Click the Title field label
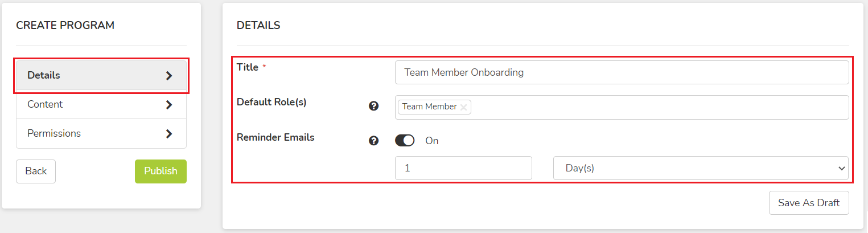Image resolution: width=868 pixels, height=233 pixels. [248, 67]
